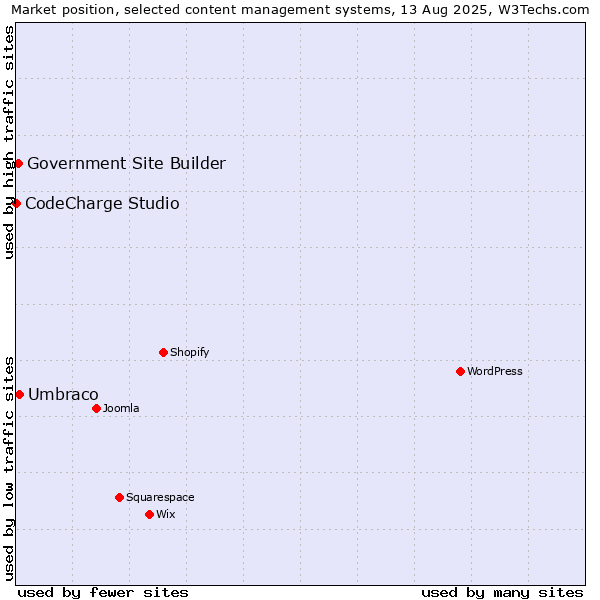
Task: Select the 'Shopify' label text
Action: coord(189,352)
